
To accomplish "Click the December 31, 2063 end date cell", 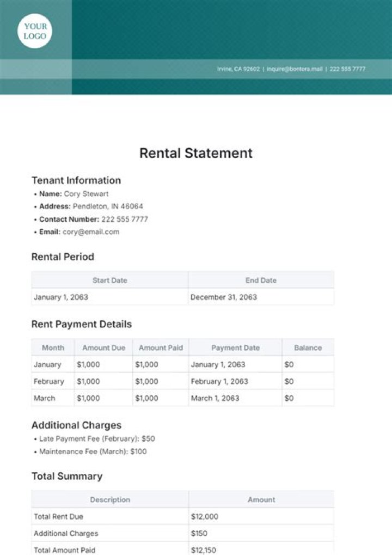I will [x=224, y=297].
